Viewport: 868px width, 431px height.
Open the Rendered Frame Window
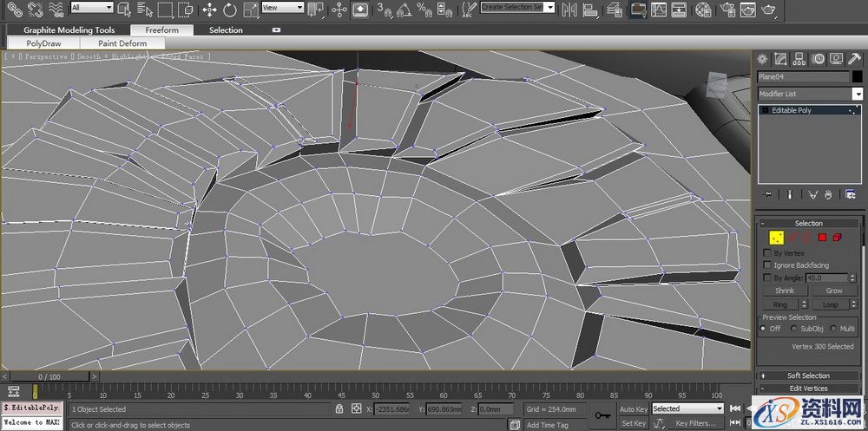tap(748, 9)
